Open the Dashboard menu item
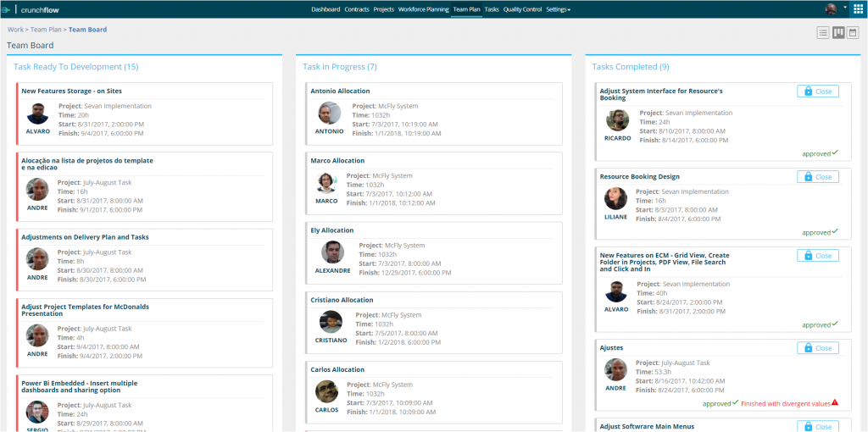 pos(325,9)
